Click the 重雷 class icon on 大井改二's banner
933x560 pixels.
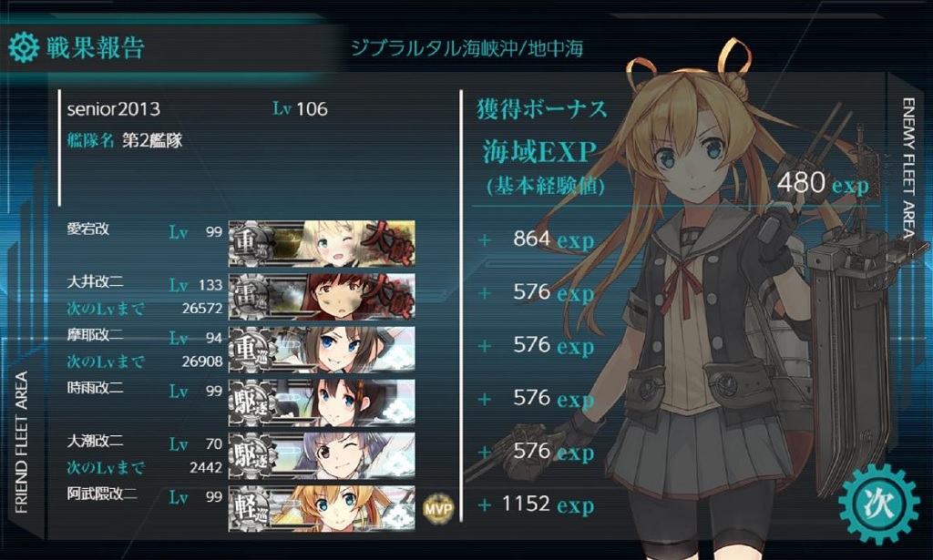[251, 296]
